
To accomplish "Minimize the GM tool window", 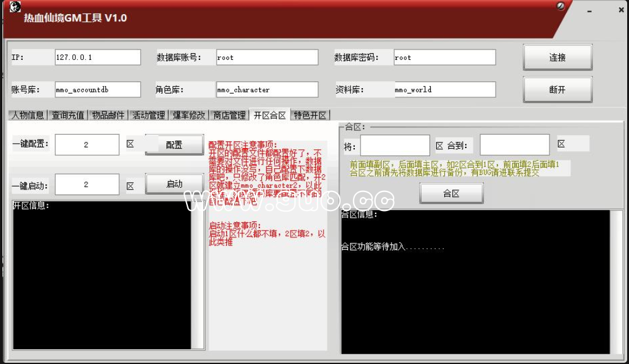I will (x=589, y=11).
